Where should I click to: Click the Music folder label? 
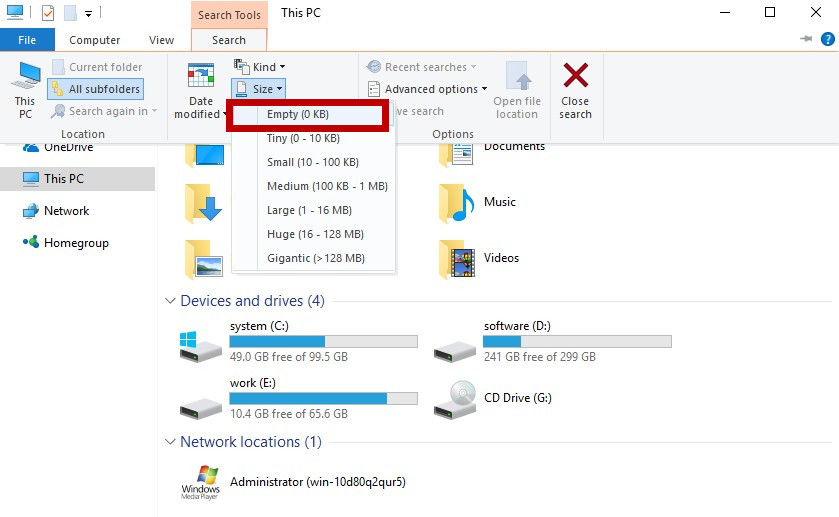500,202
